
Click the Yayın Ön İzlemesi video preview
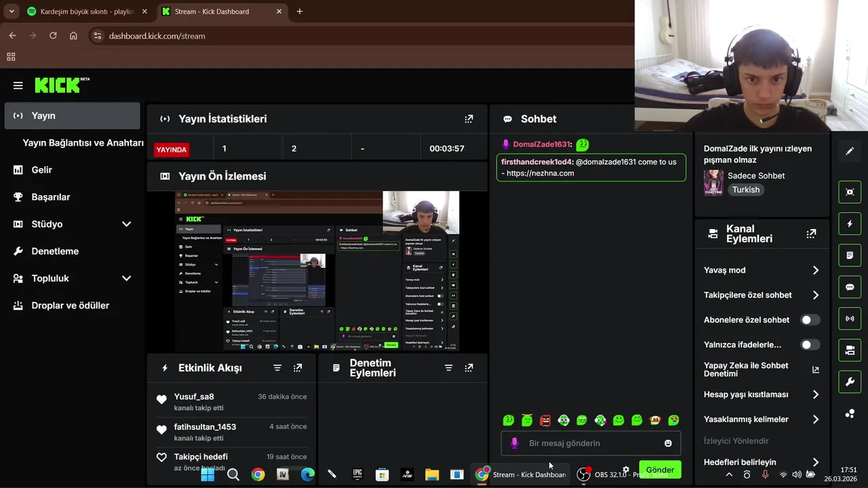[x=317, y=271]
